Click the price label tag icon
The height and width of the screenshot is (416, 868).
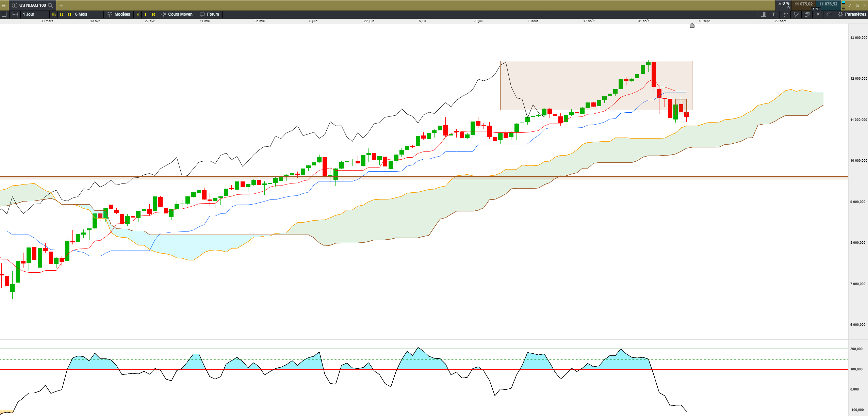point(829,14)
